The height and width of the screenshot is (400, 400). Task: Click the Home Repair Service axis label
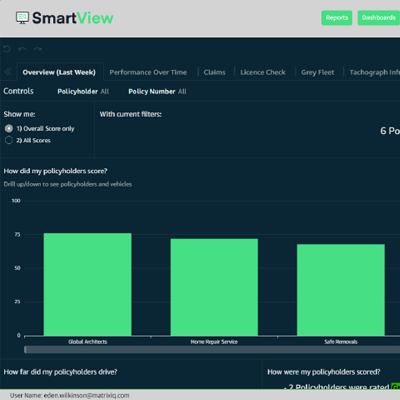214,342
